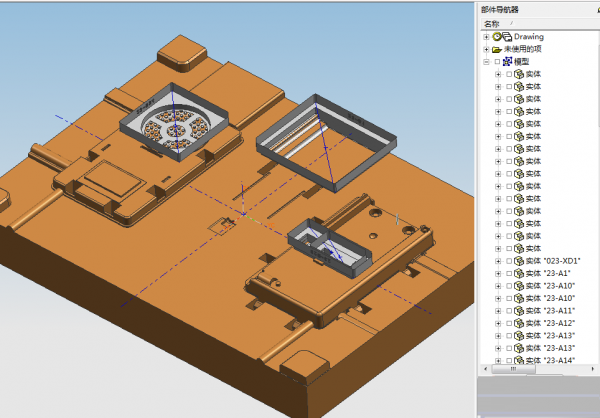This screenshot has width=600, height=418.
Task: Click the solid body icon of "023-XD1"
Action: (519, 261)
